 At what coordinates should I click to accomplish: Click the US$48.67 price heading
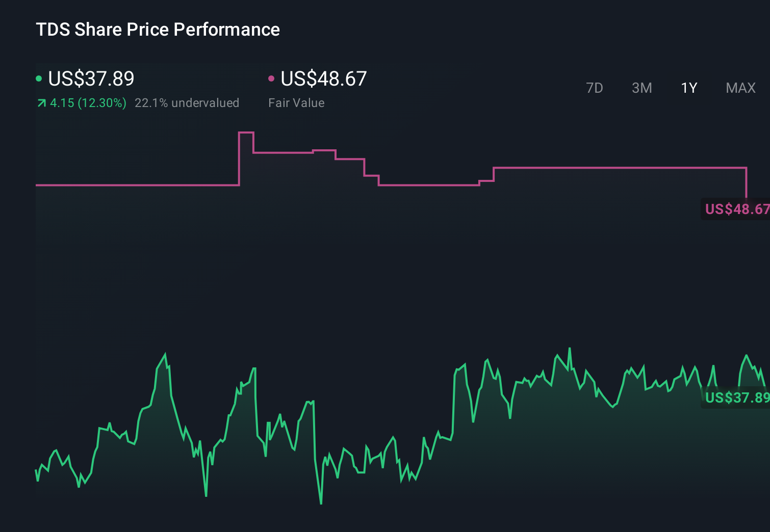click(324, 79)
